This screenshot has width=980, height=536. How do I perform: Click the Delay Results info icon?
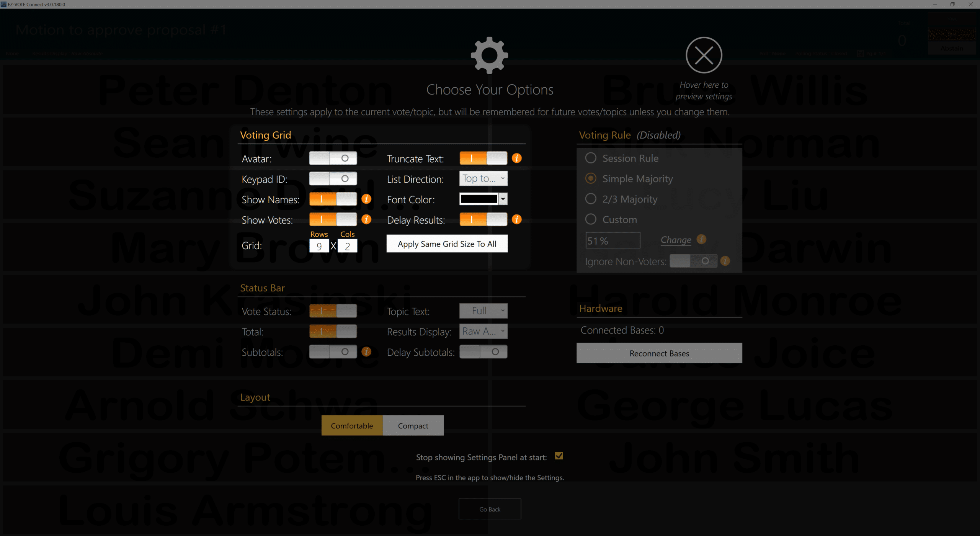pyautogui.click(x=517, y=220)
